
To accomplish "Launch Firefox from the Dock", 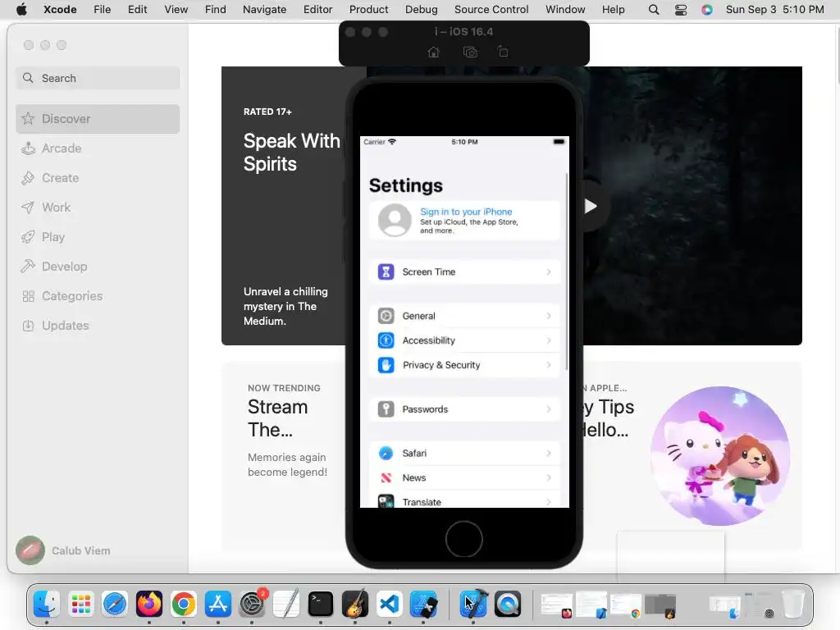I will pos(149,605).
